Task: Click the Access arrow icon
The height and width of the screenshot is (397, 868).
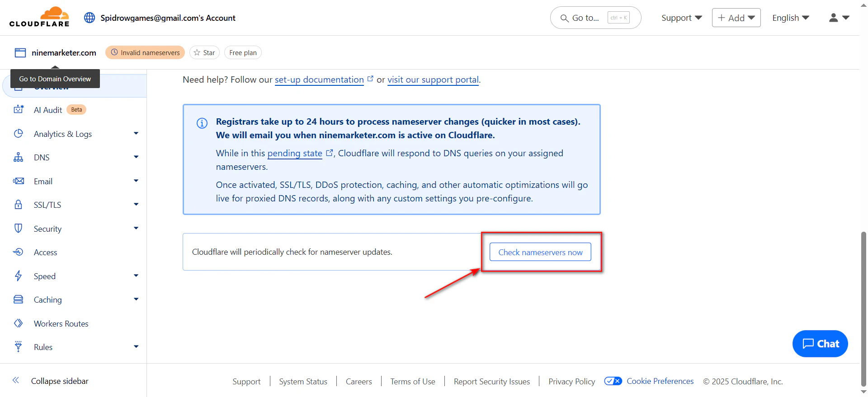Action: click(19, 252)
